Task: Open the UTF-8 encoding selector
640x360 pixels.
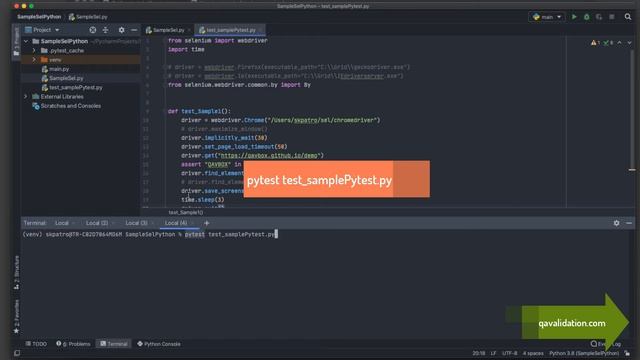Action: click(x=509, y=353)
